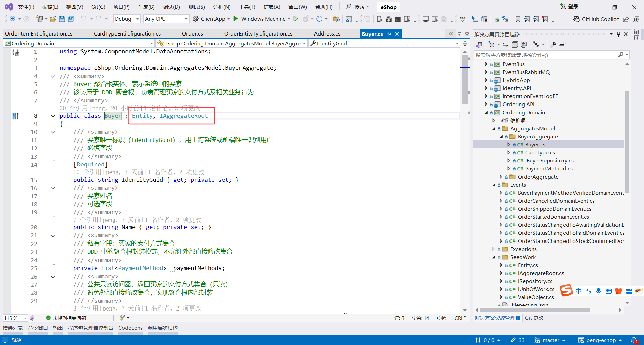Send feedback using the person icon
The width and height of the screenshot is (644, 345).
click(636, 19)
